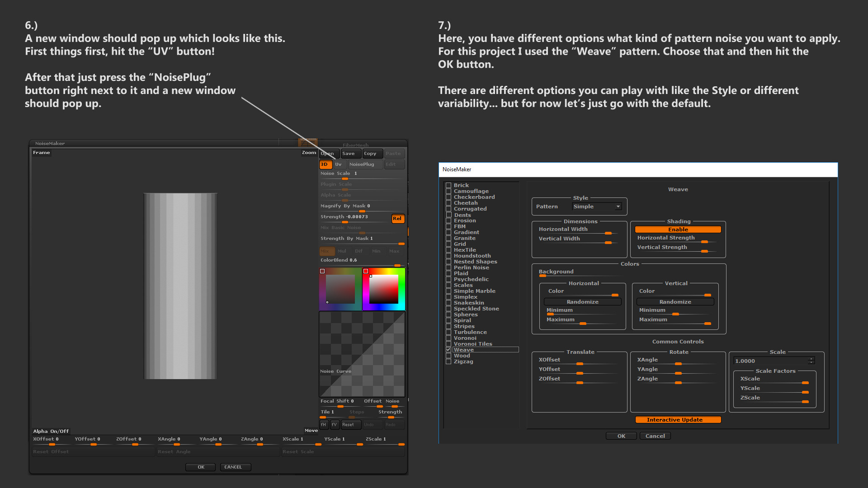The image size is (868, 488).
Task: Reset the noise curve with Reset button
Action: (x=350, y=425)
